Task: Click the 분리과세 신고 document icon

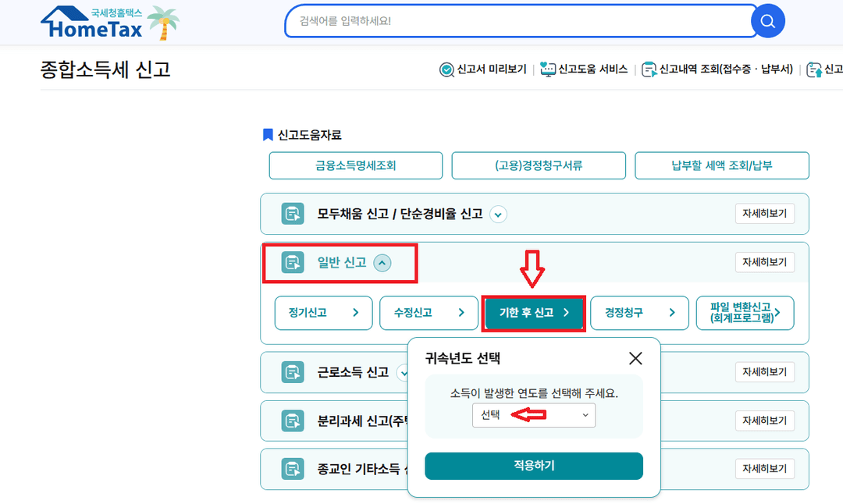Action: pos(293,421)
